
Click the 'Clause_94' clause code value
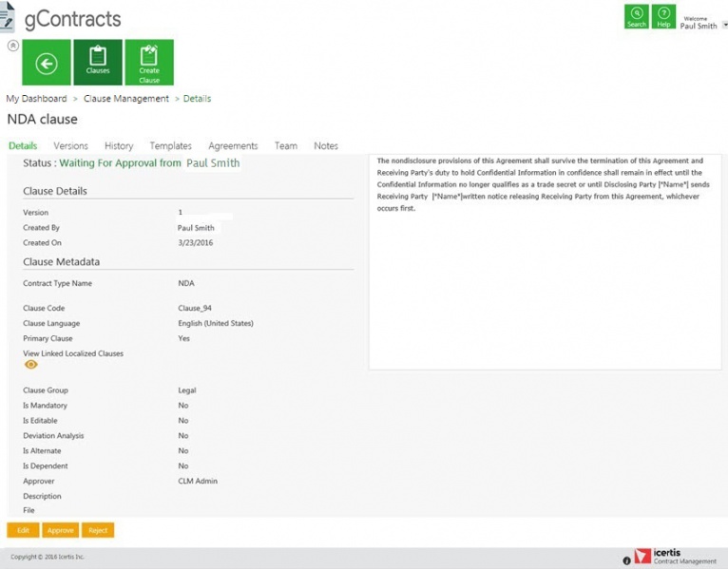195,308
